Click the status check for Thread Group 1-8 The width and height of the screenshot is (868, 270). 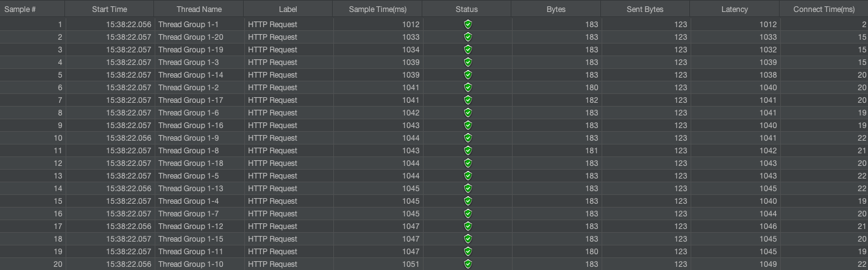coord(468,151)
